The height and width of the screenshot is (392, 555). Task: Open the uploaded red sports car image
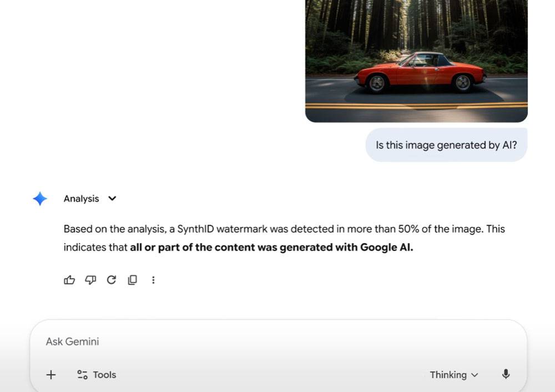pos(416,61)
